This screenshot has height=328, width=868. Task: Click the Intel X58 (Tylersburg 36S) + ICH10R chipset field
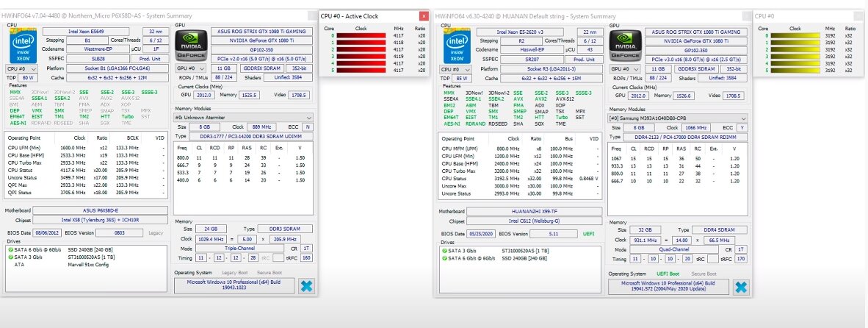tap(100, 221)
